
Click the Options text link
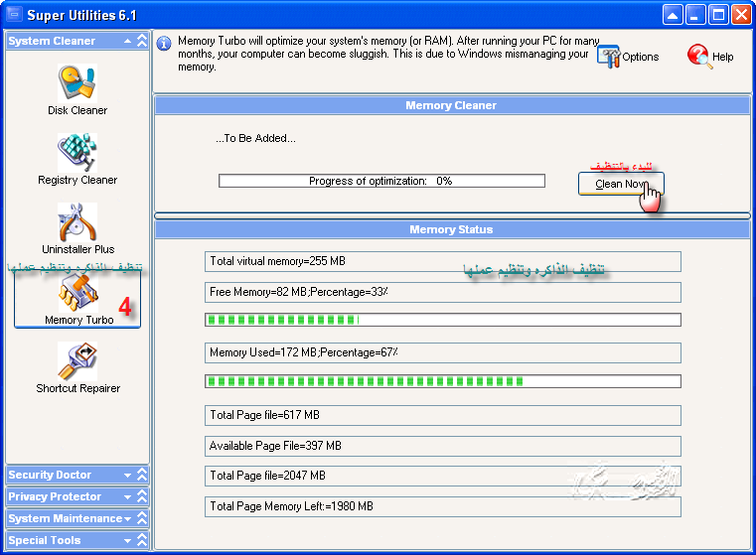641,57
